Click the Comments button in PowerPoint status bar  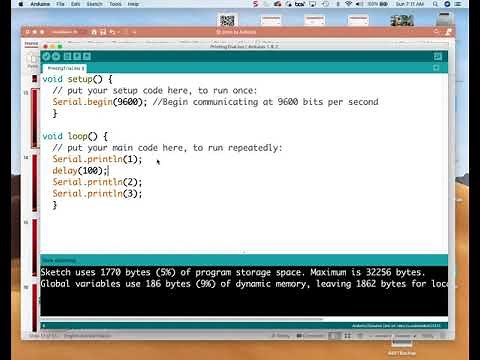(310, 336)
